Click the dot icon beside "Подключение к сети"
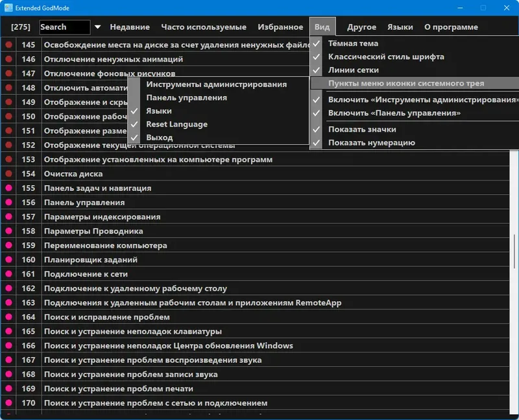The width and height of the screenshot is (519, 420). click(7, 273)
